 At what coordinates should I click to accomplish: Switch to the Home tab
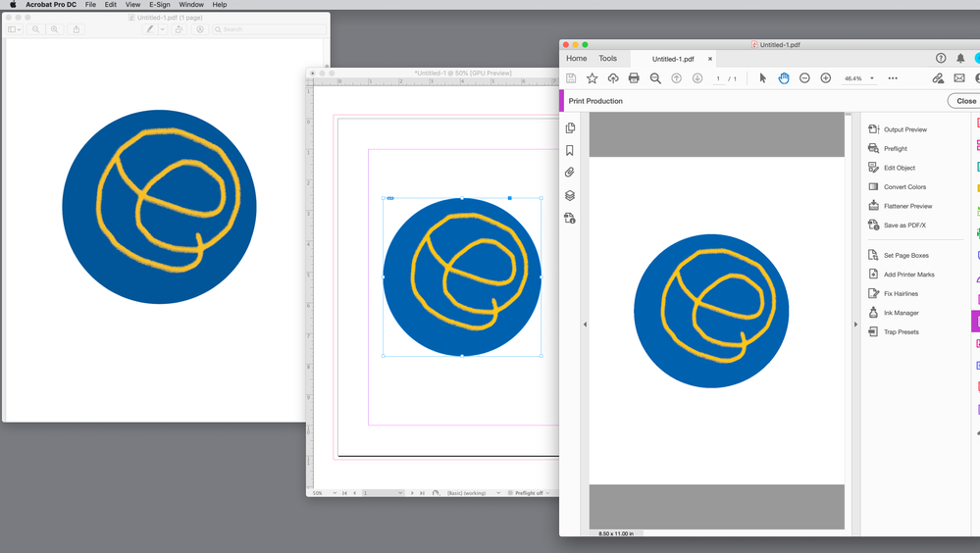click(x=576, y=58)
